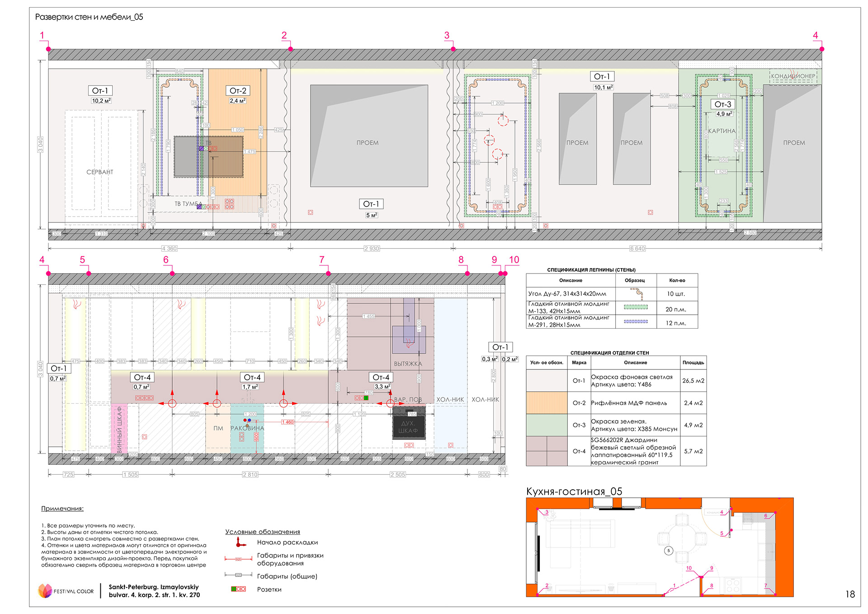Click the red 'Начало раскладки' legend symbol
Image resolution: width=868 pixels, height=614 pixels.
pyautogui.click(x=241, y=542)
